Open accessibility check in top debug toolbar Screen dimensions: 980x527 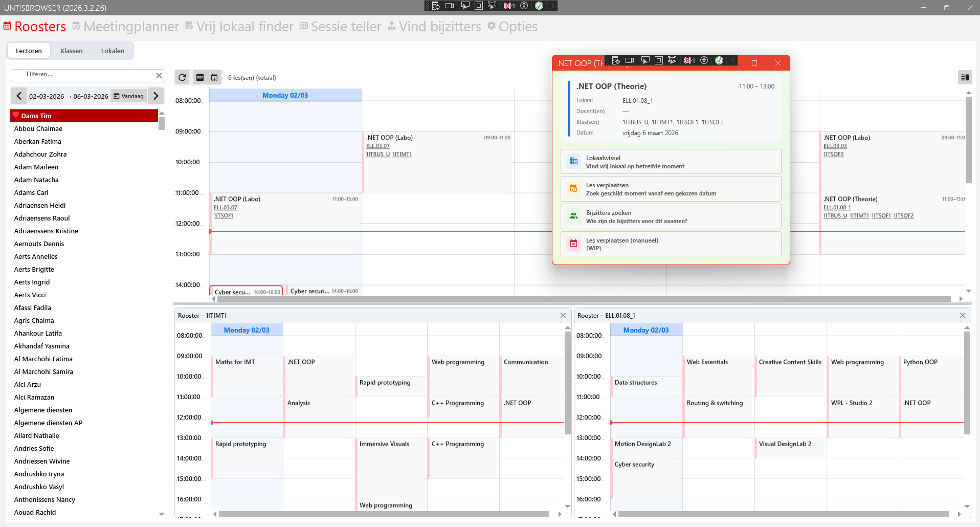pyautogui.click(x=524, y=6)
